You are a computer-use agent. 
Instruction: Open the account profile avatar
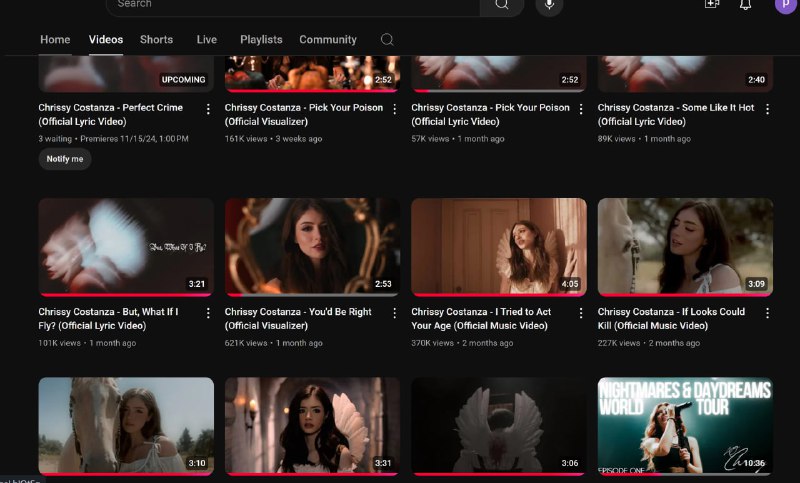click(785, 5)
